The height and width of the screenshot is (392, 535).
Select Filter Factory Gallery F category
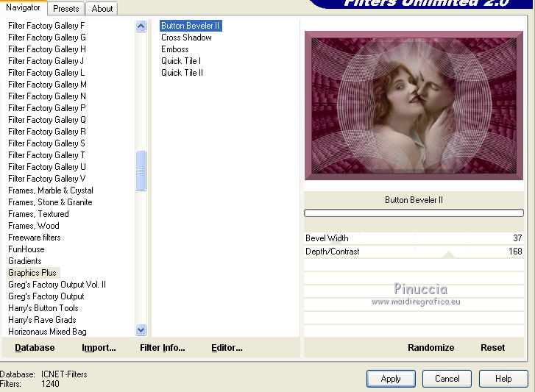[x=46, y=26]
